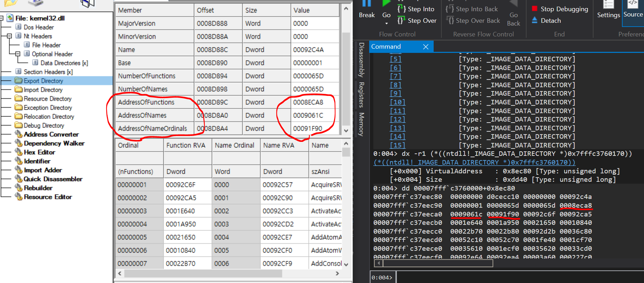This screenshot has width=644, height=283.
Task: Click the Step Over icon
Action: (401, 20)
